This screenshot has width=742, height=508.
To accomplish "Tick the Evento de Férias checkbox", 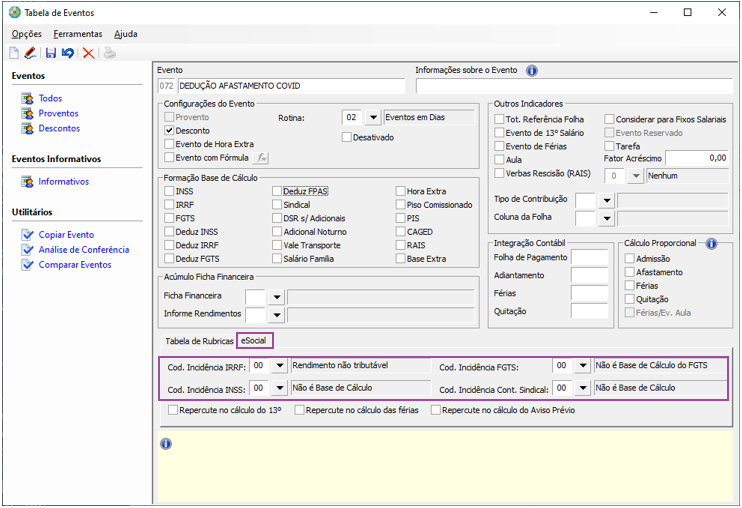I will 499,147.
